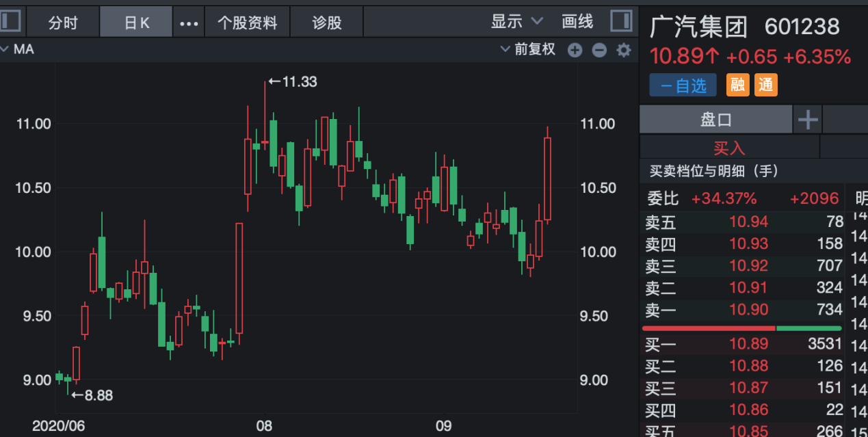The image size is (868, 437).
Task: Remove stock from watchlist via 自选 button
Action: (x=683, y=85)
